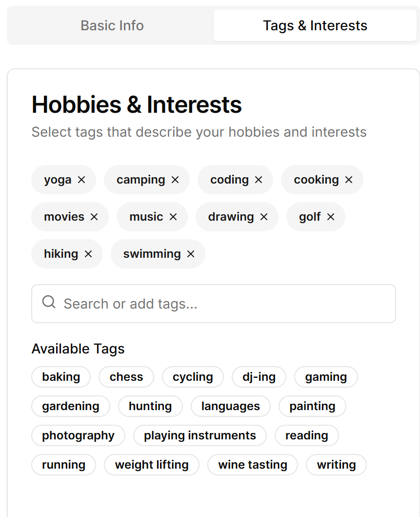420x517 pixels.
Task: Select the Tags & Interests tab
Action: [315, 25]
